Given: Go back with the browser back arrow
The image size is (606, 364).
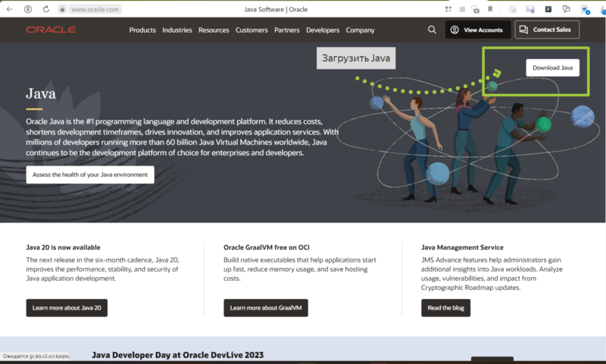Looking at the screenshot, I should pyautogui.click(x=10, y=9).
